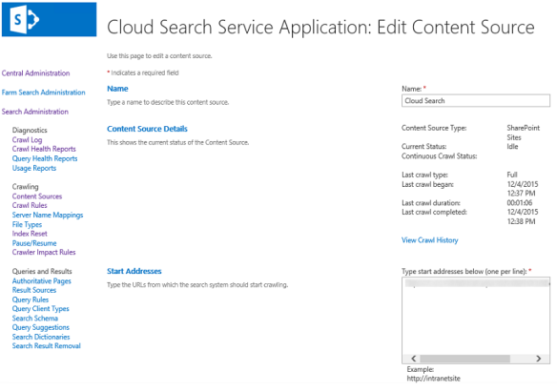Click the Full last crawl type value
The height and width of the screenshot is (392, 557).
click(x=512, y=175)
